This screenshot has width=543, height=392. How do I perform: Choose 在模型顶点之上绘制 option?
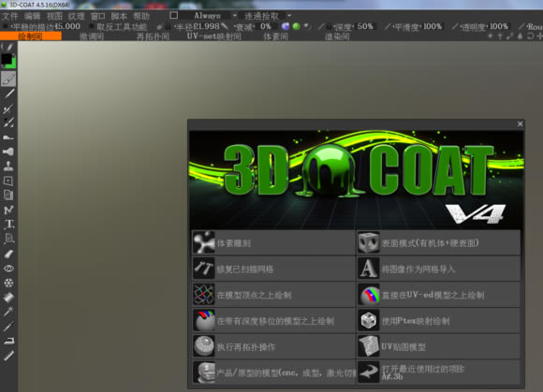coord(273,295)
